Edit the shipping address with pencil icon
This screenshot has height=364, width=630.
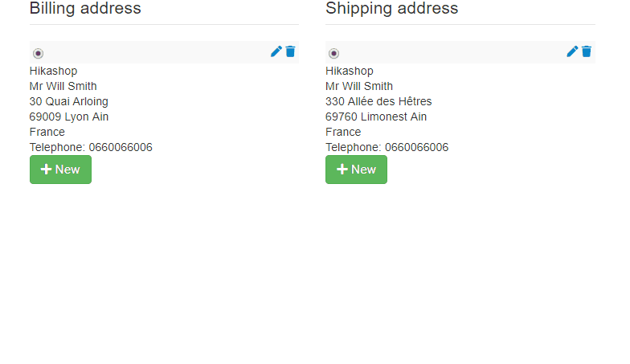click(x=572, y=51)
